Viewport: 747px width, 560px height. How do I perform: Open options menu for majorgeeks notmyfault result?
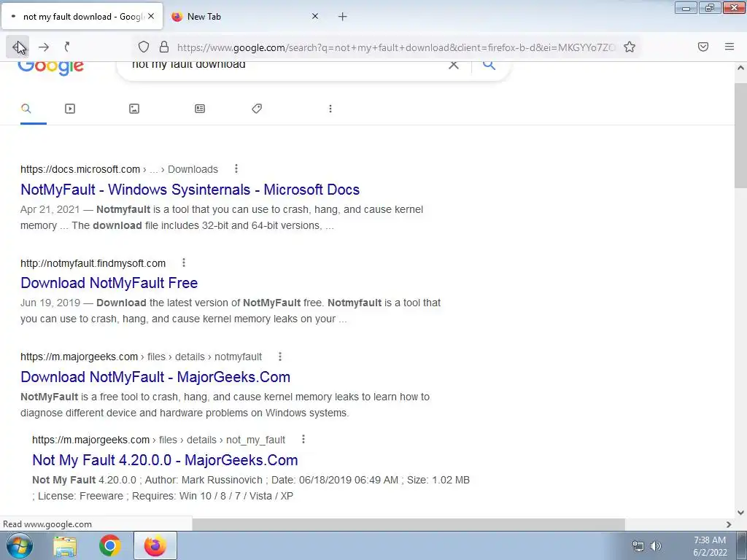pyautogui.click(x=280, y=356)
